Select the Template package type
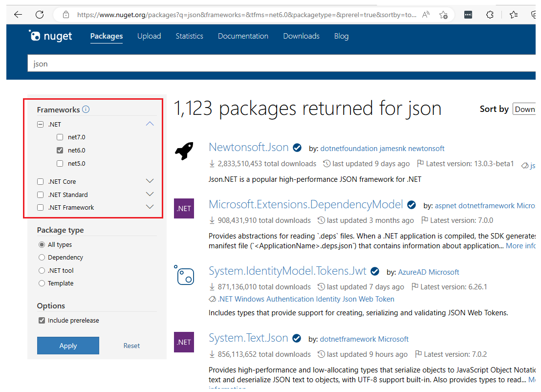Screen dimensions: 541x392 (x=42, y=283)
